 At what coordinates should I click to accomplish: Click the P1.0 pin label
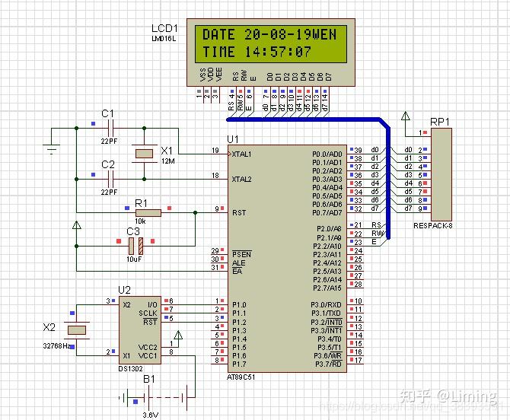(239, 305)
